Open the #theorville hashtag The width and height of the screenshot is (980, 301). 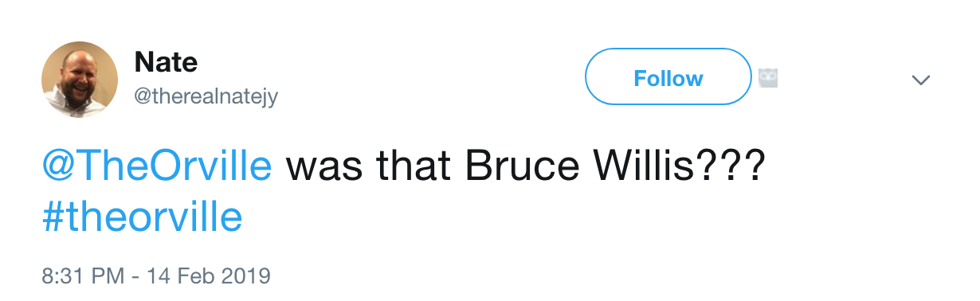(142, 217)
